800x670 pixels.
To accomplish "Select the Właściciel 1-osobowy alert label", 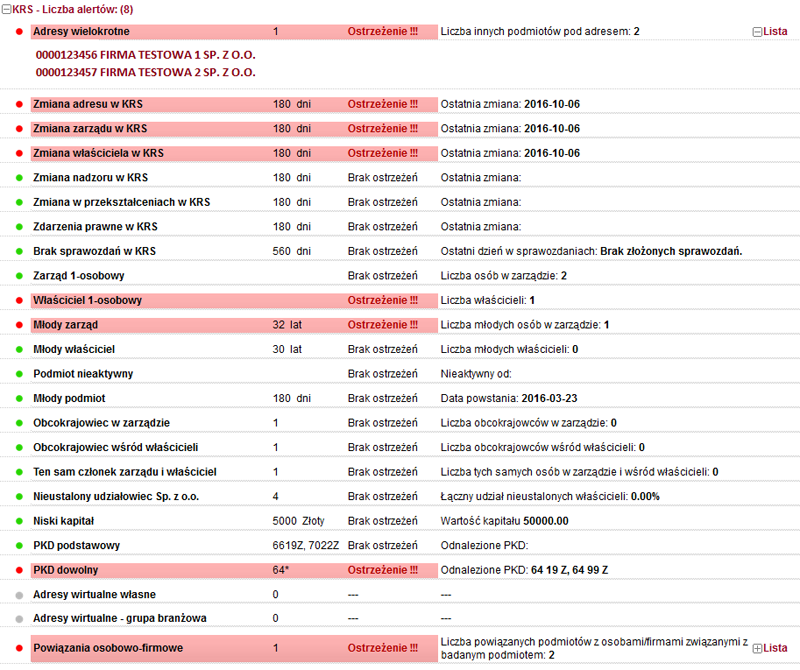I will [x=87, y=300].
